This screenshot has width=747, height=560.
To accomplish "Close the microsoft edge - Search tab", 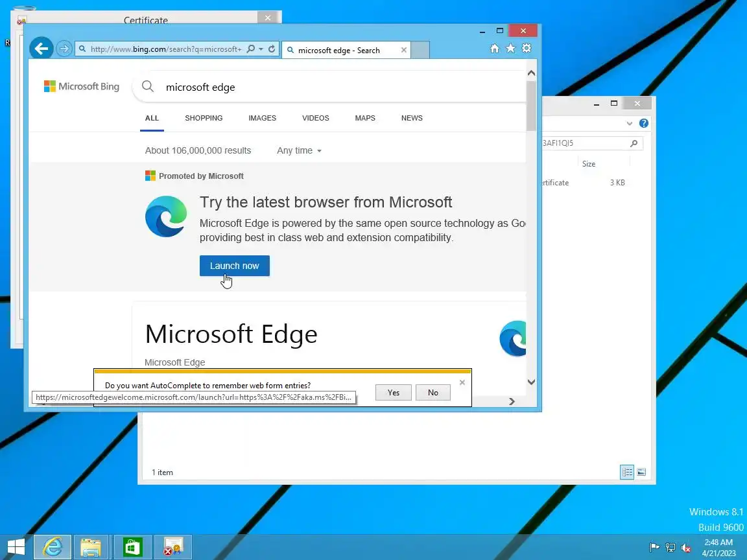I will (404, 50).
